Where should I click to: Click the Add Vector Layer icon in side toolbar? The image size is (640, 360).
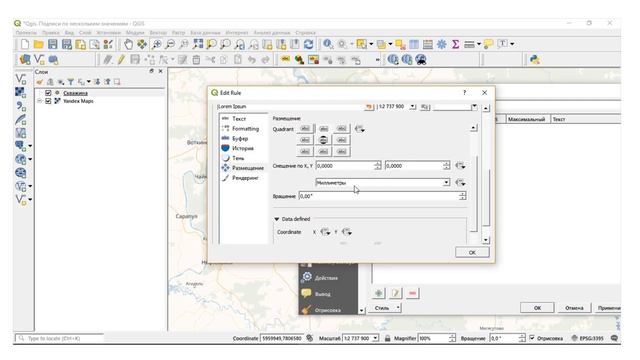click(x=21, y=79)
